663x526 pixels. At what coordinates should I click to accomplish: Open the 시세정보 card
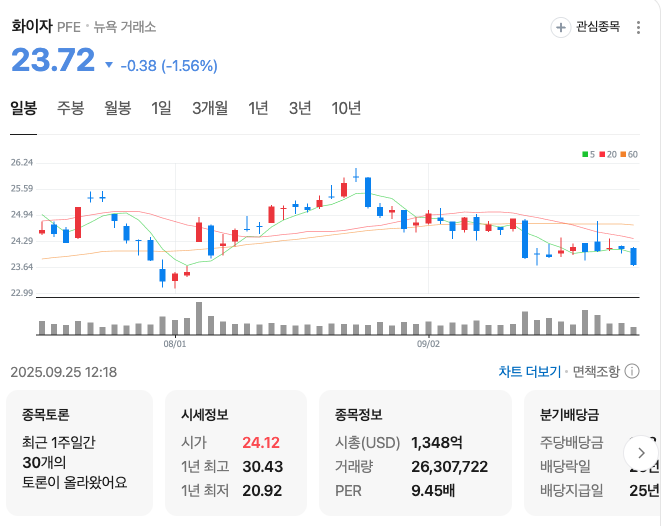[236, 453]
